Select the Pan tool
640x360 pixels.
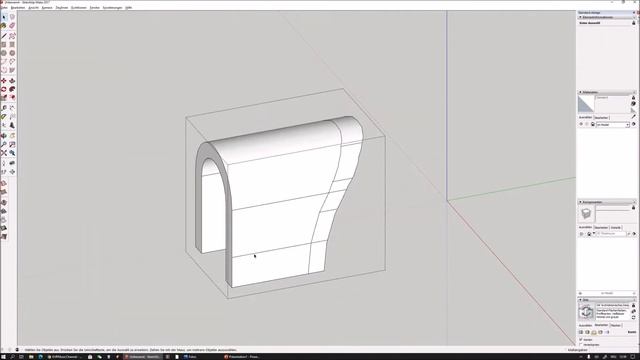12,136
